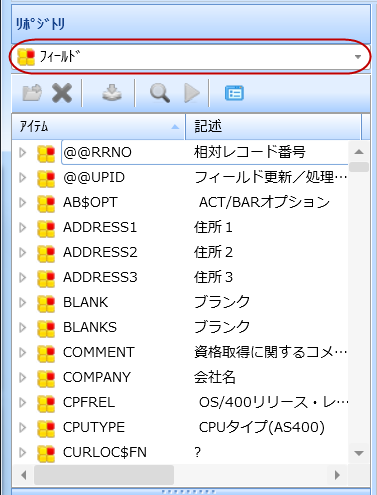The image size is (377, 495).
Task: Click the delete X toolbar icon
Action: (x=62, y=93)
